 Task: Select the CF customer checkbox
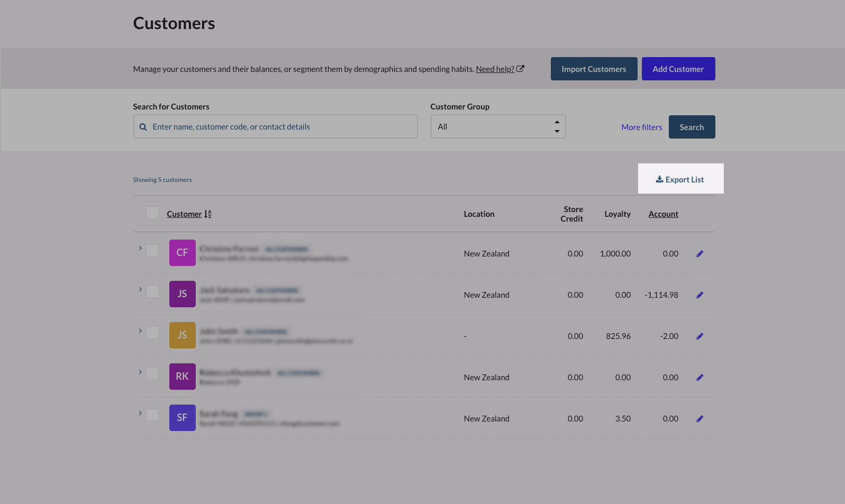point(152,250)
